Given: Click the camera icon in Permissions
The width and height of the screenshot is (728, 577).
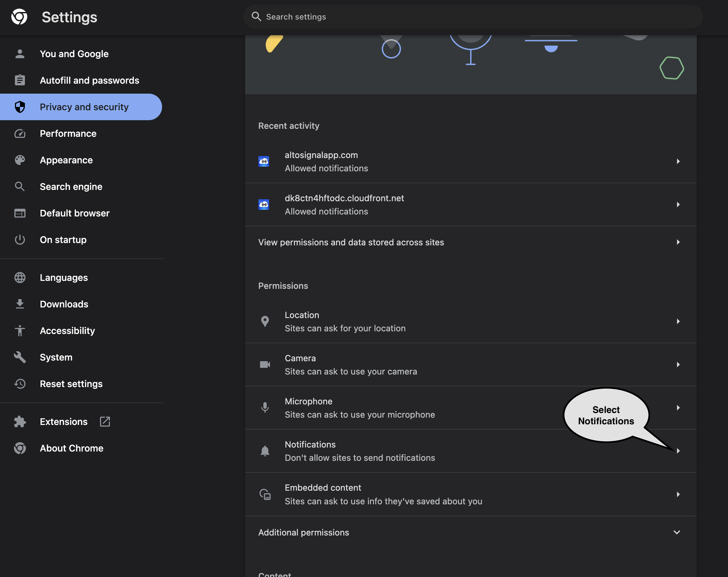Looking at the screenshot, I should (x=265, y=364).
